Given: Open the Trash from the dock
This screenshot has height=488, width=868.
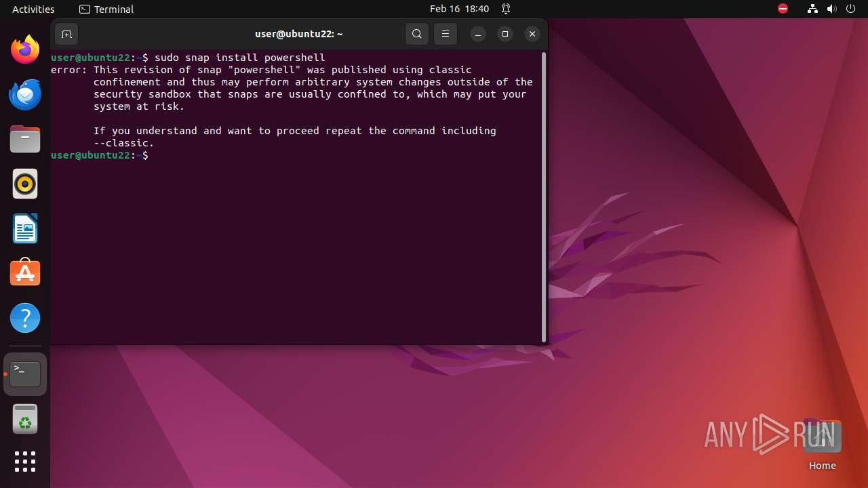Looking at the screenshot, I should 25,419.
